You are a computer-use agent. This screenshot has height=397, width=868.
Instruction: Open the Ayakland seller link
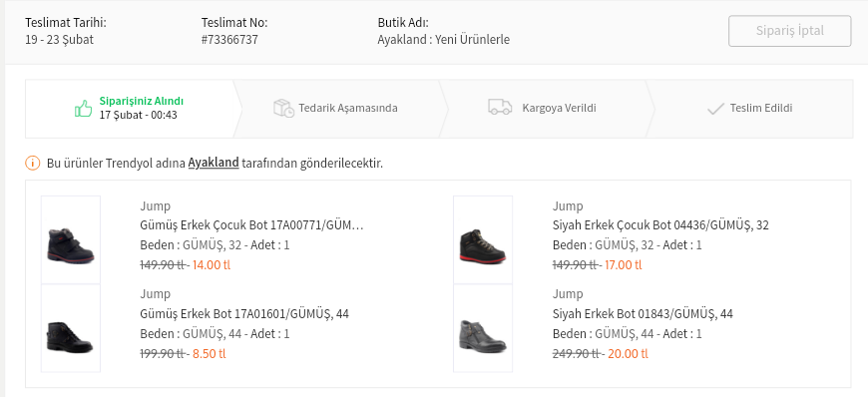click(x=214, y=163)
